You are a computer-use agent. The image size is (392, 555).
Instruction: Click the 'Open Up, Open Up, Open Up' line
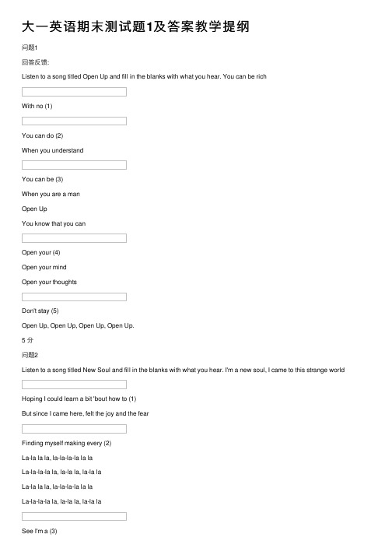coord(78,325)
